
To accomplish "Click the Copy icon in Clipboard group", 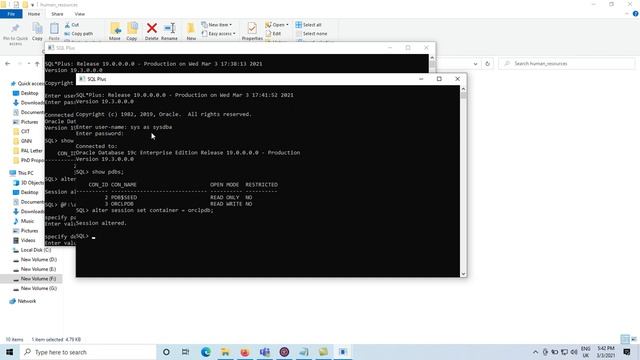I will click(x=37, y=29).
